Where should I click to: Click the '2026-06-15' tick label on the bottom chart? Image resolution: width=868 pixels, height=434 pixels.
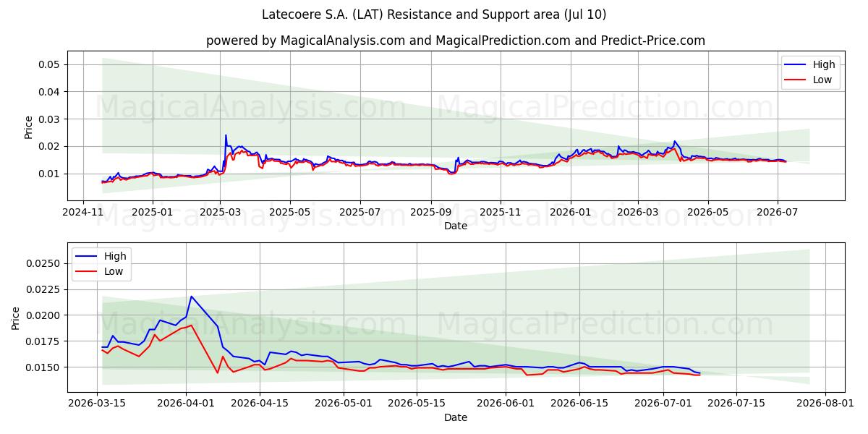click(579, 404)
